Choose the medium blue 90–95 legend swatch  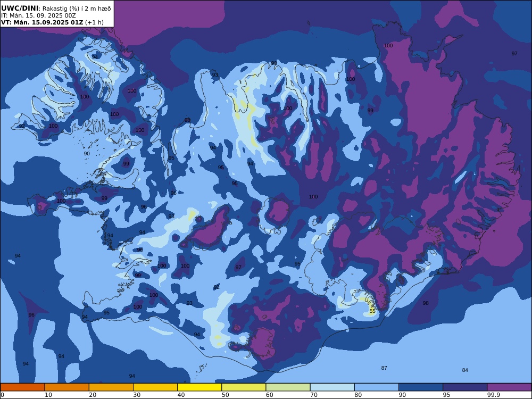click(x=421, y=387)
